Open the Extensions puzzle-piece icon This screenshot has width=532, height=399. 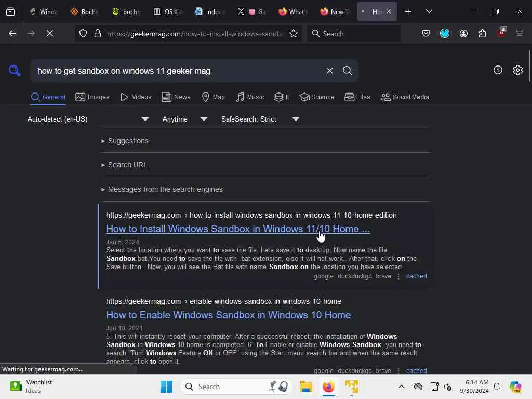pos(482,33)
